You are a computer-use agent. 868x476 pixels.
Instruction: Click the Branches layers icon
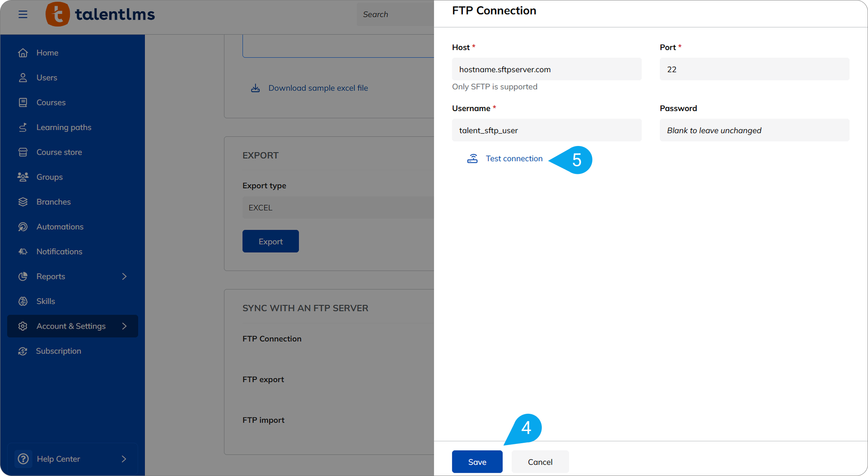click(23, 202)
